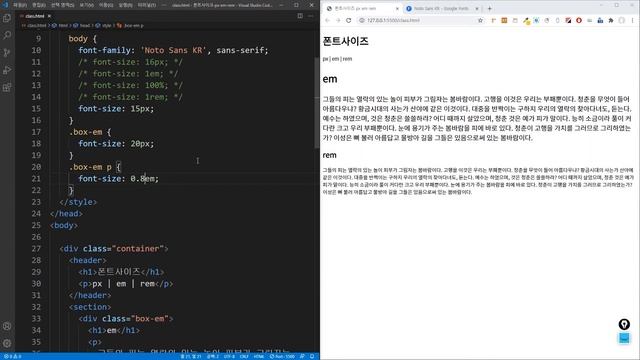The height and width of the screenshot is (360, 640).
Task: Open the Source Control view
Action: tap(7, 53)
